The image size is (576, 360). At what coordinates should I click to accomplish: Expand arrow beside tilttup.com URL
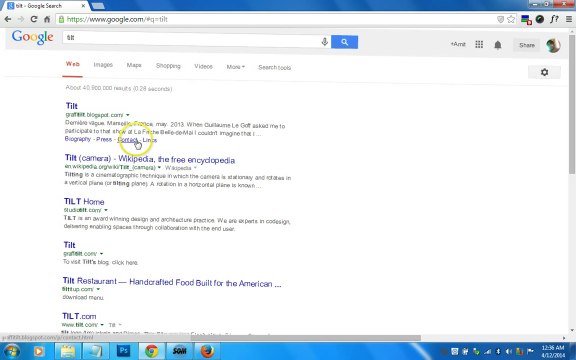pyautogui.click(x=98, y=289)
